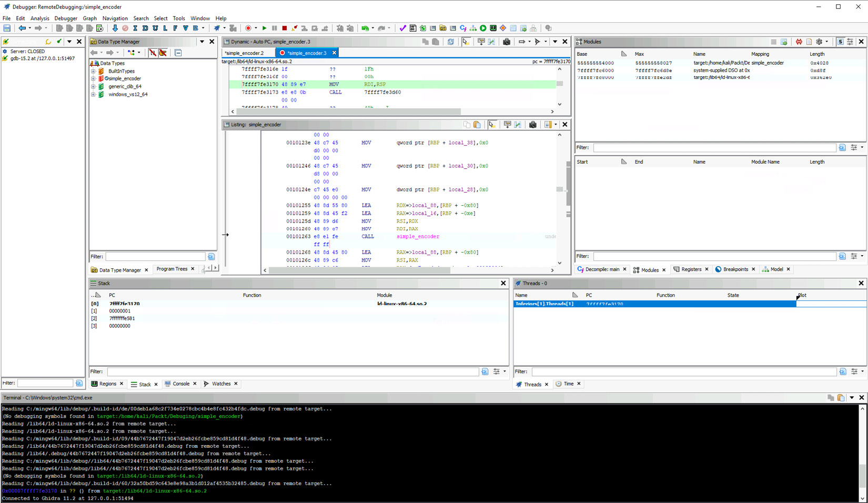Click the collapse-all icon in Data Type Manager
The width and height of the screenshot is (868, 503).
178,53
